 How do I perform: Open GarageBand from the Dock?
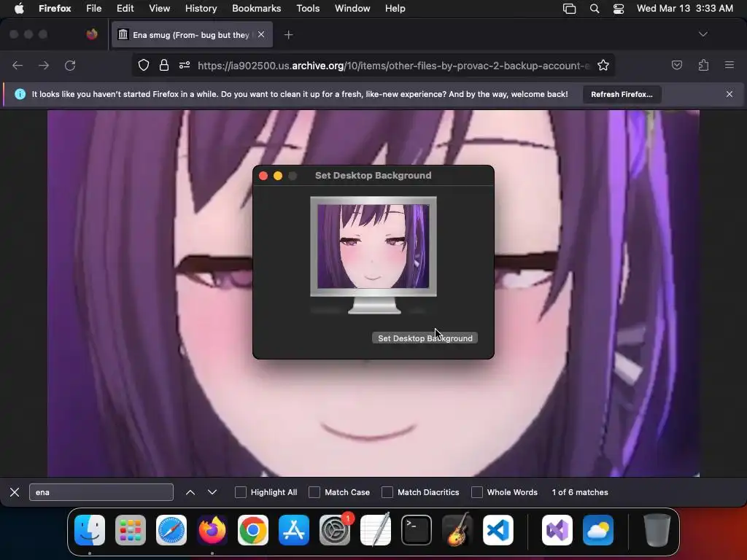point(457,530)
